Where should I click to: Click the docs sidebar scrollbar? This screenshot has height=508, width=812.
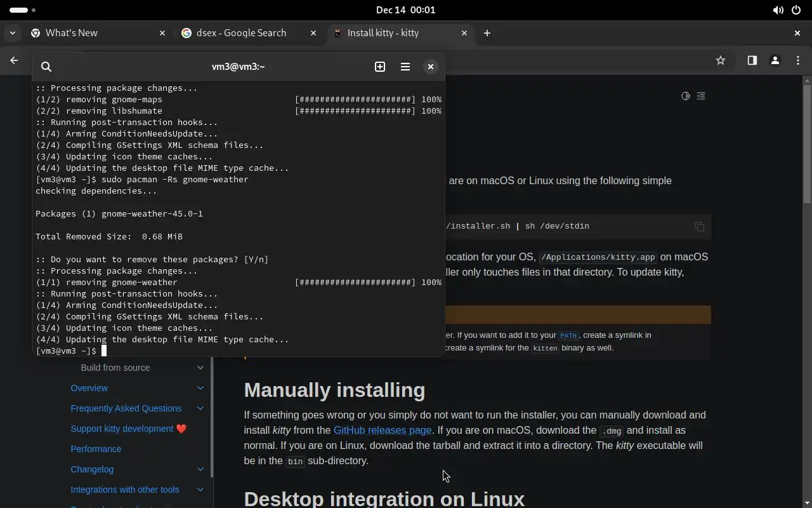211,417
